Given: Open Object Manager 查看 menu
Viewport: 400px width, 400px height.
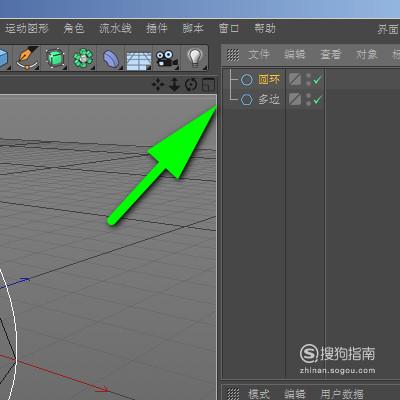Looking at the screenshot, I should point(331,54).
